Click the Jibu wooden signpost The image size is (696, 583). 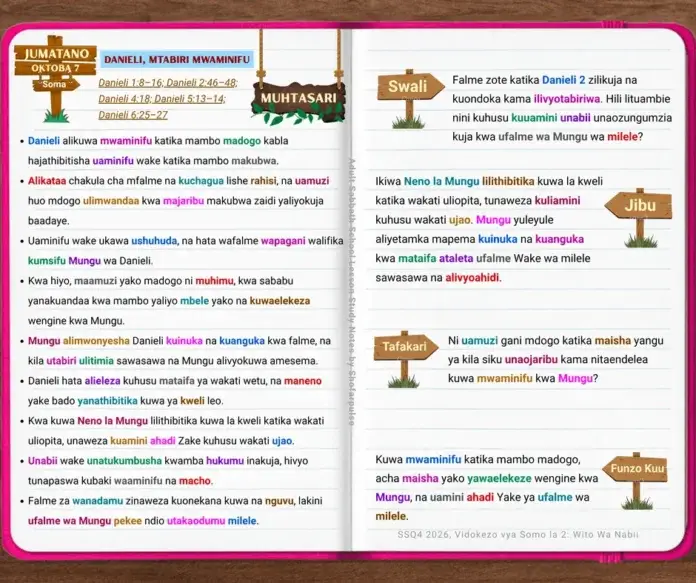click(639, 217)
